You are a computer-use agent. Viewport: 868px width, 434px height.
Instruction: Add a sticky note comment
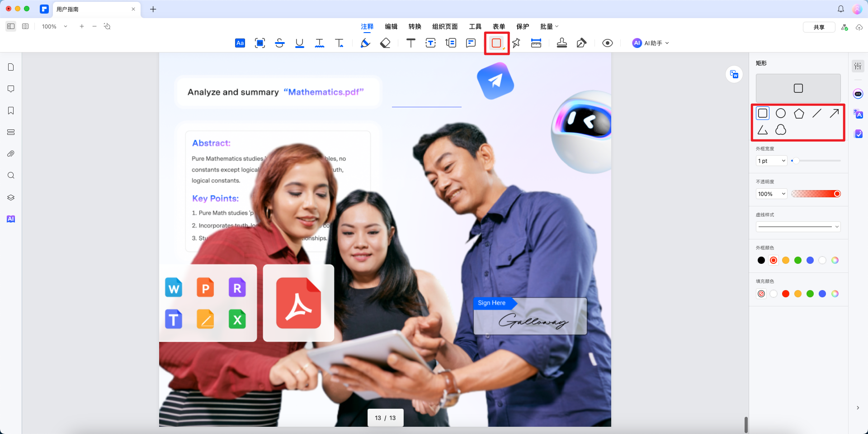tap(471, 43)
